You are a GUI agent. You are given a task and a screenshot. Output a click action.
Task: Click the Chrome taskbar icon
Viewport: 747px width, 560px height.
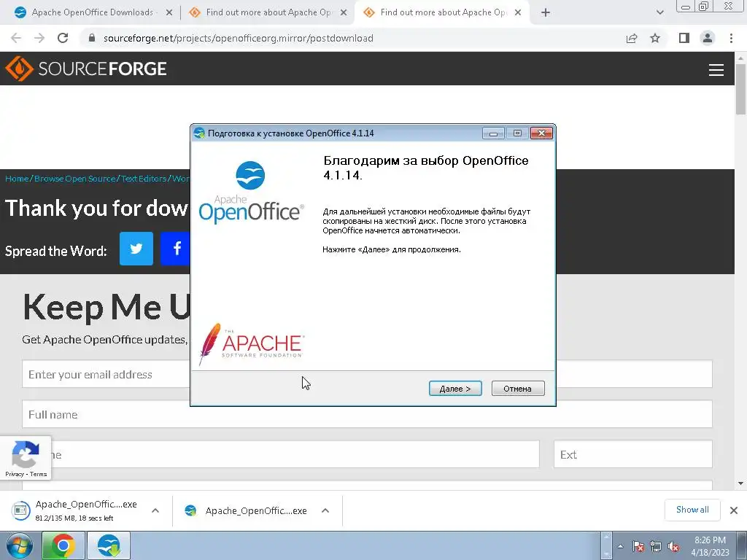[63, 545]
